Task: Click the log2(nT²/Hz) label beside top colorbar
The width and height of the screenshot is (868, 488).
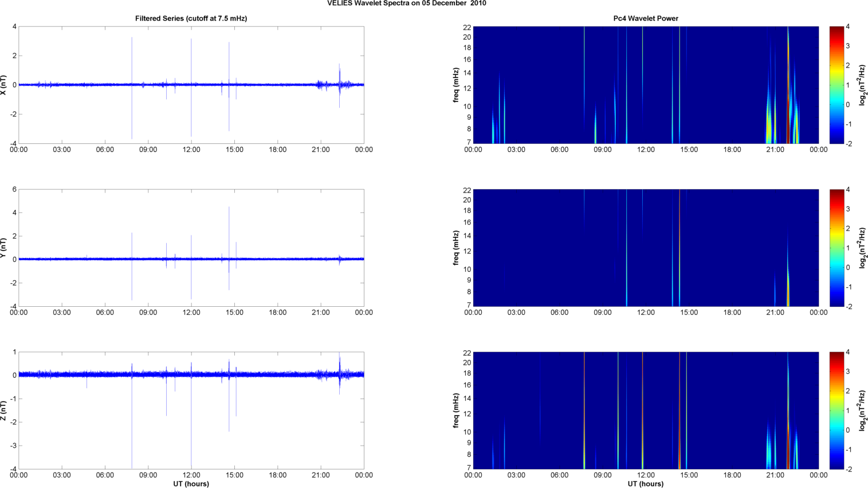Action: (861, 85)
